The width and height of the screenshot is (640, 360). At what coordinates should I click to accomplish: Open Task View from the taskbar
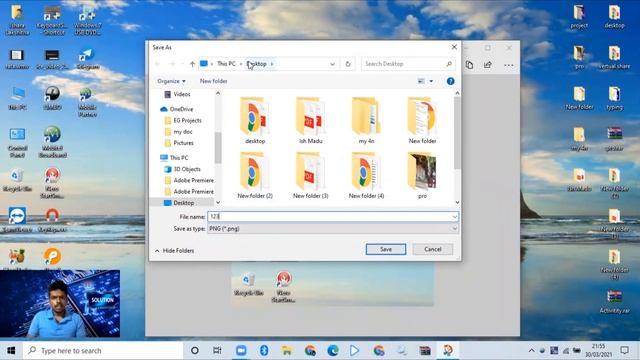[x=217, y=351]
